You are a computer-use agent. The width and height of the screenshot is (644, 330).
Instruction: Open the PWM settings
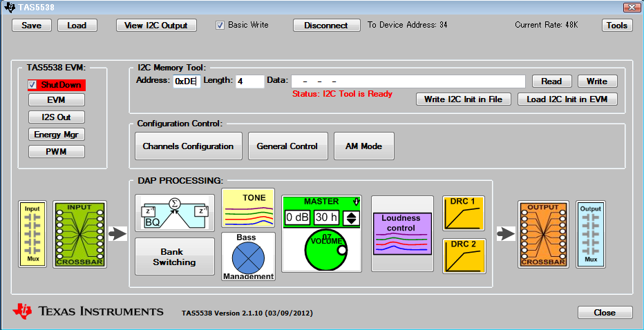[x=57, y=151]
